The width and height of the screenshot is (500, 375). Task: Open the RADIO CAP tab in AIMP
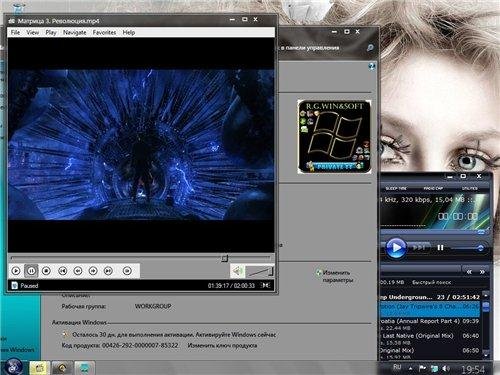click(x=433, y=188)
